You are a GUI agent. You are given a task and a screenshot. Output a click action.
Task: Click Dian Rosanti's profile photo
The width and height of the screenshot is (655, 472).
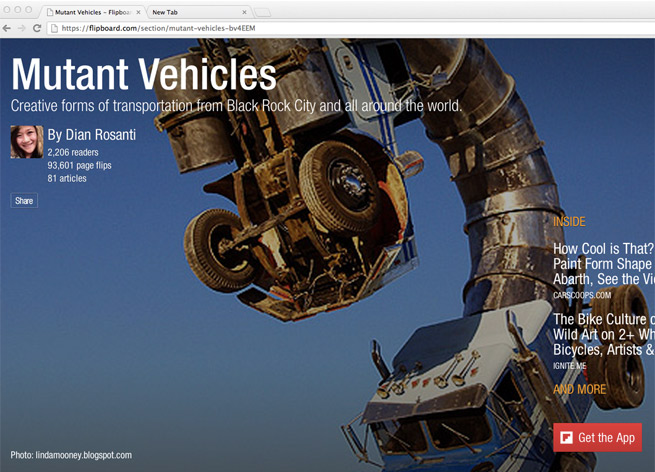tap(27, 142)
